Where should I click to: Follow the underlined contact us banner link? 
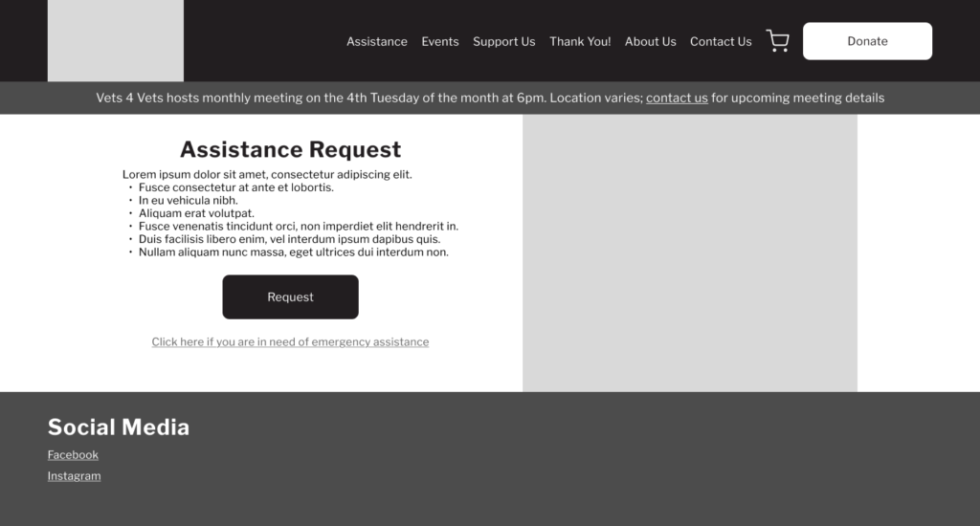677,98
